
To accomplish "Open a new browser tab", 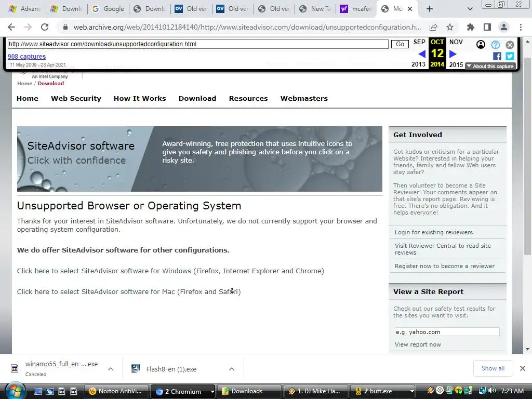I will [430, 9].
